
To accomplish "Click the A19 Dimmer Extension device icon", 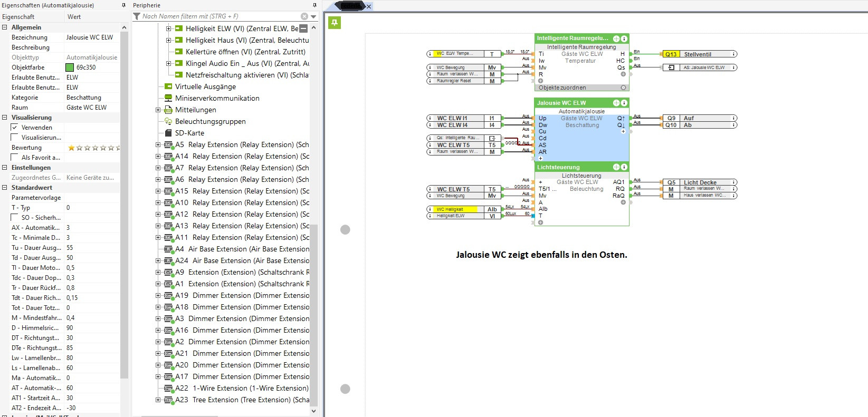I will click(168, 295).
